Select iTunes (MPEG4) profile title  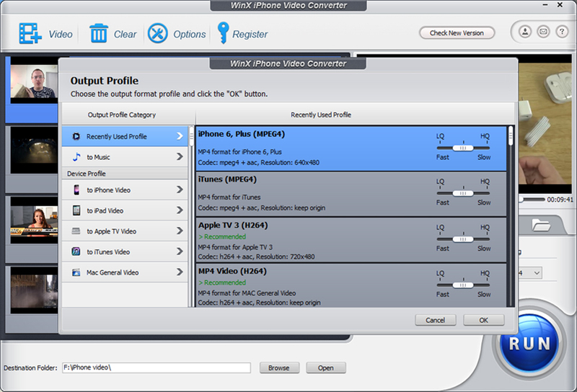pos(227,179)
